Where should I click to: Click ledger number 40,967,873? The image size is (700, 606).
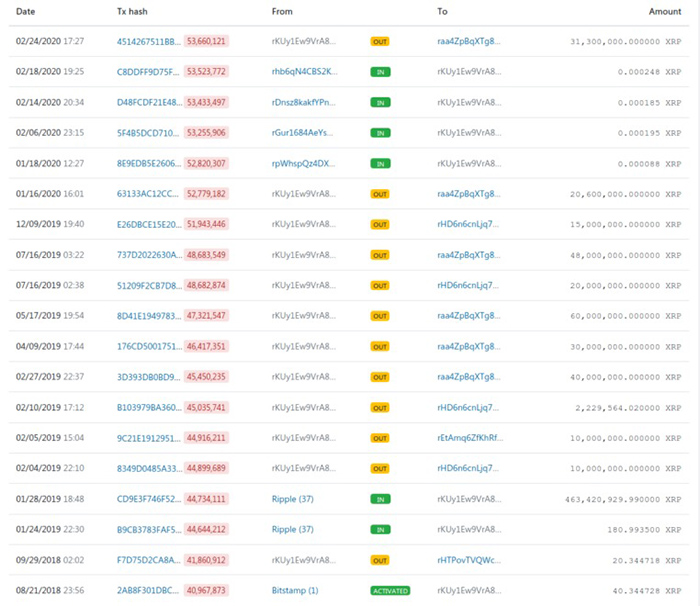coord(206,590)
